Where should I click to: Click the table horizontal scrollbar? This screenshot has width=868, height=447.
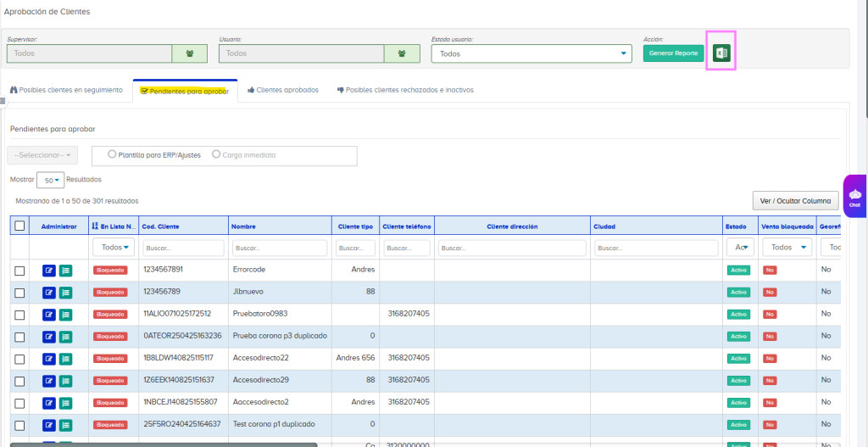coord(164,444)
